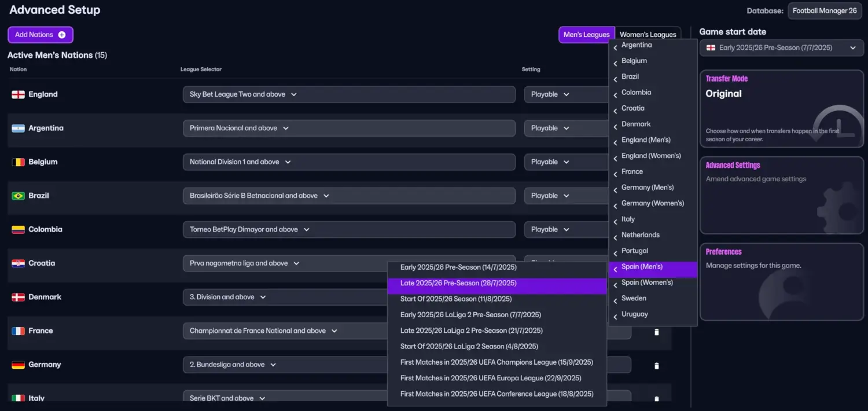
Task: Choose Sweden in nation start-date list
Action: 653,298
